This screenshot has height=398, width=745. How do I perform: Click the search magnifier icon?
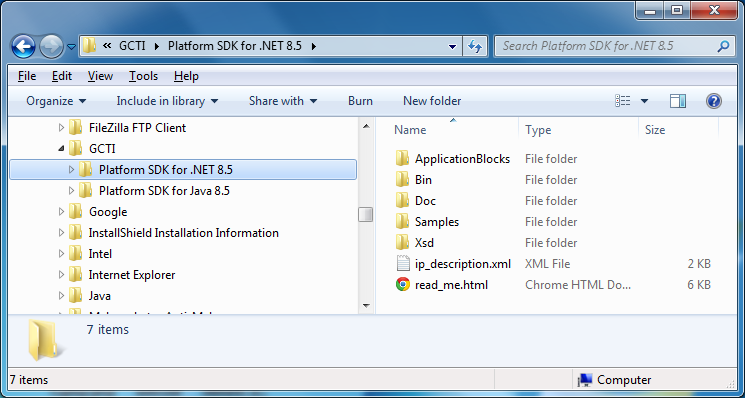point(723,46)
